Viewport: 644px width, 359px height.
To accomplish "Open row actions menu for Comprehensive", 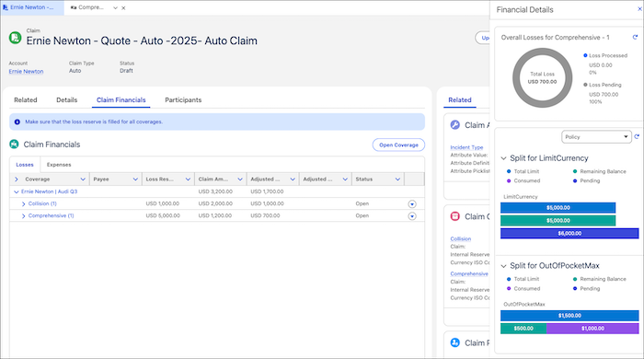I will coord(412,216).
